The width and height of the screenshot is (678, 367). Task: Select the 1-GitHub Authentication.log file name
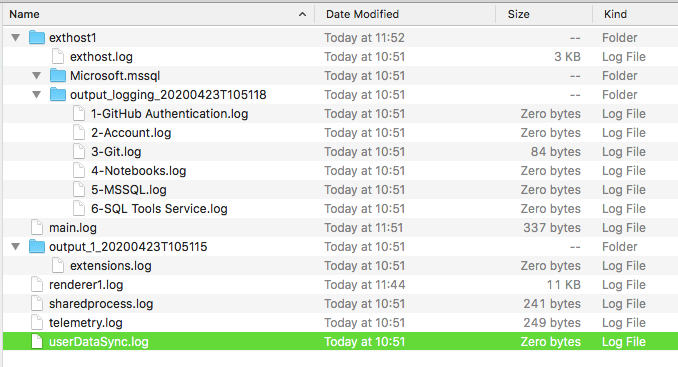170,114
